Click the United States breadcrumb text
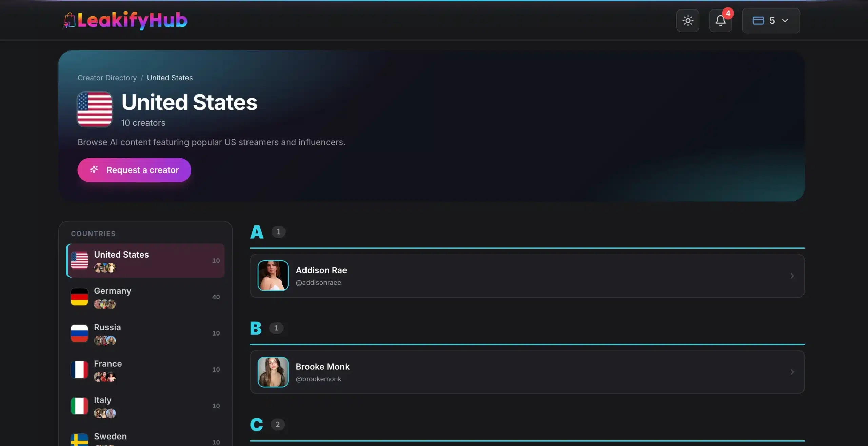The image size is (868, 446). (170, 78)
